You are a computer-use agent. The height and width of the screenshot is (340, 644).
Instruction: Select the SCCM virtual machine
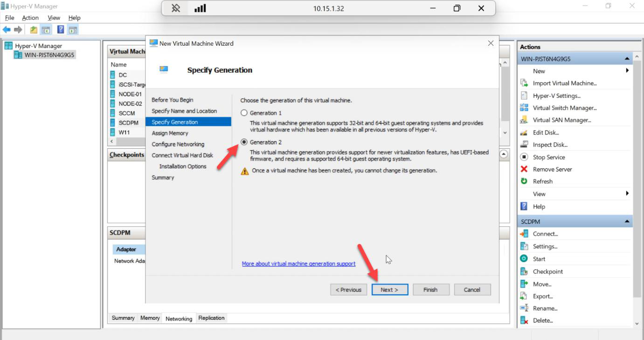tap(126, 113)
